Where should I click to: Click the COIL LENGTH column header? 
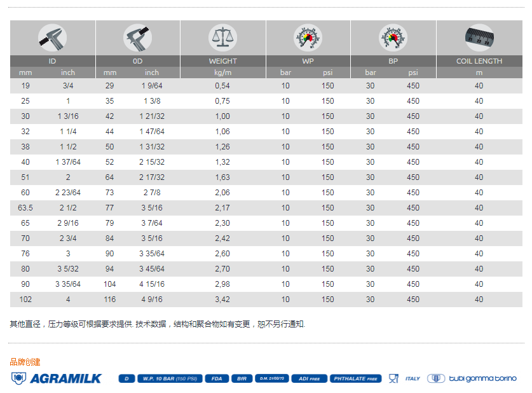pos(479,61)
